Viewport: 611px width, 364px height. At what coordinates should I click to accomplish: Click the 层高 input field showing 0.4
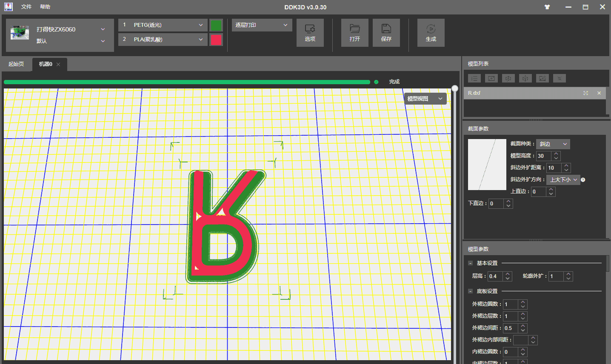pyautogui.click(x=495, y=276)
